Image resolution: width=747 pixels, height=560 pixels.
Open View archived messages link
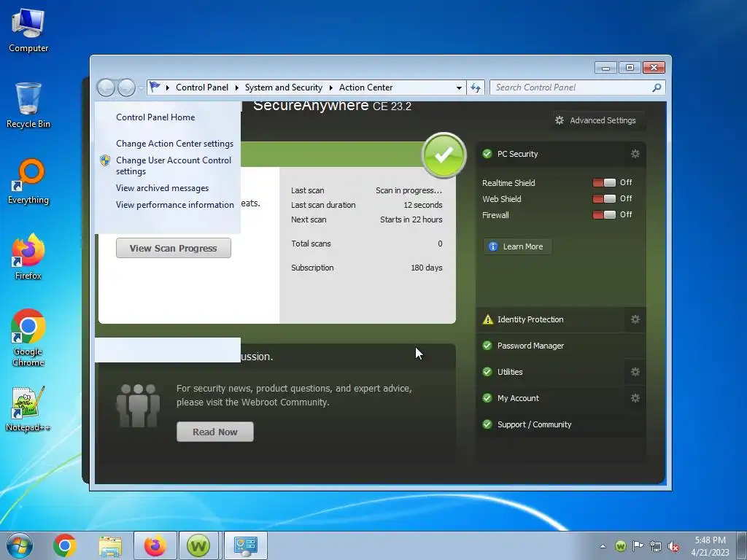coord(162,188)
